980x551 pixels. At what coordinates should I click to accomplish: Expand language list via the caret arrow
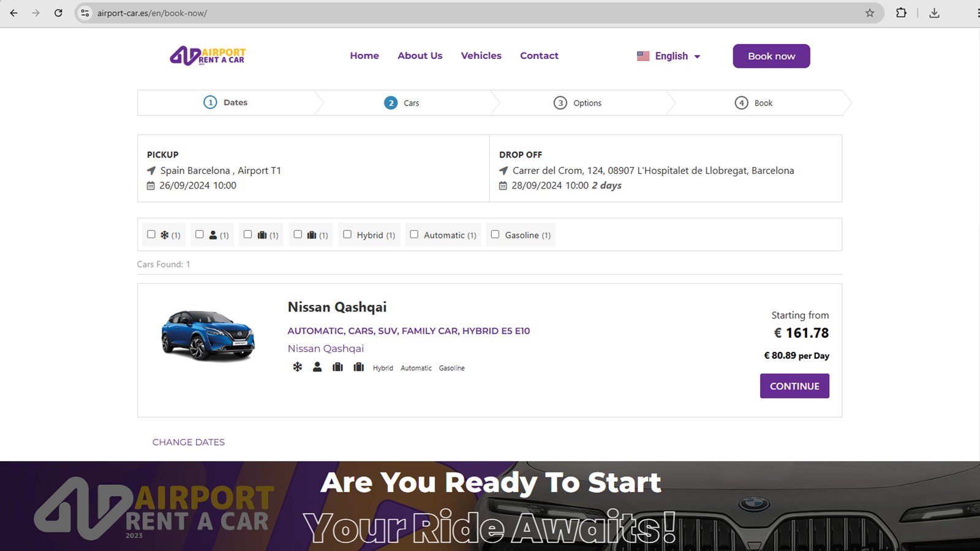[x=697, y=56]
